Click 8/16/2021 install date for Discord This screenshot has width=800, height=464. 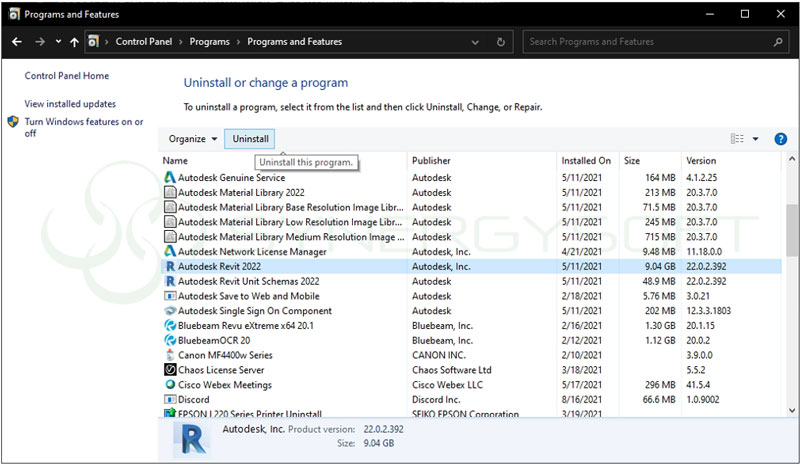(x=582, y=400)
